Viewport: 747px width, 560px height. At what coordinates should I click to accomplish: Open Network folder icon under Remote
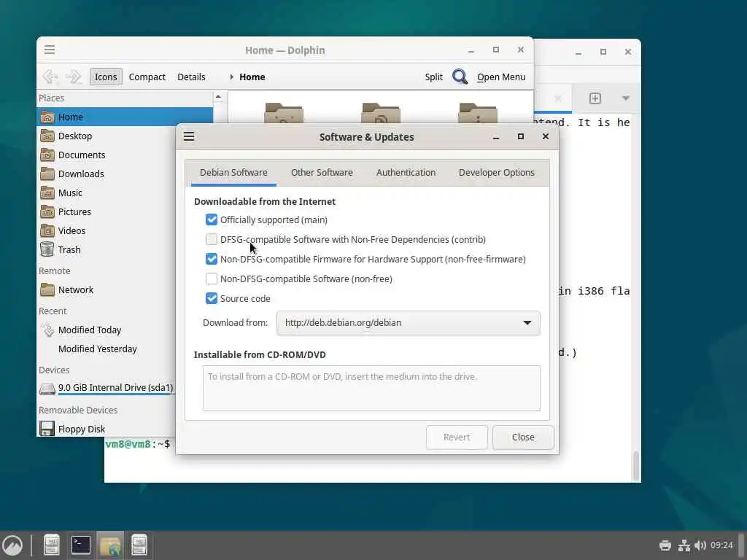[x=47, y=289]
